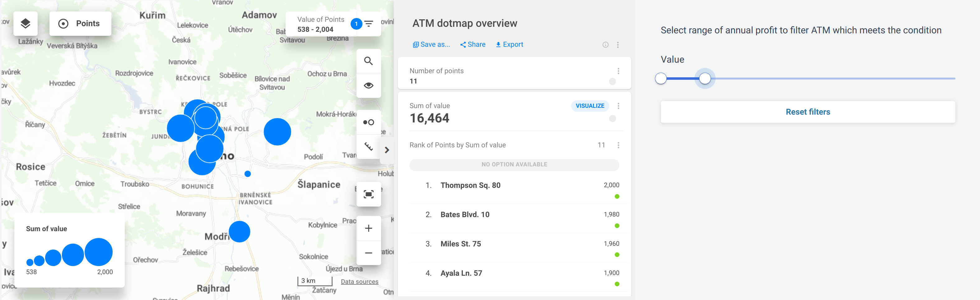Zoom out with the minus button

368,253
